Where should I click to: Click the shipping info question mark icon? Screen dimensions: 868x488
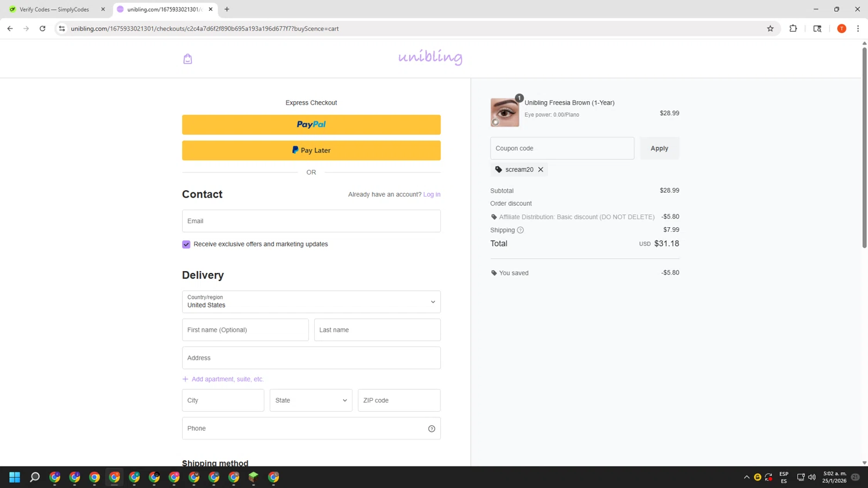pos(520,230)
